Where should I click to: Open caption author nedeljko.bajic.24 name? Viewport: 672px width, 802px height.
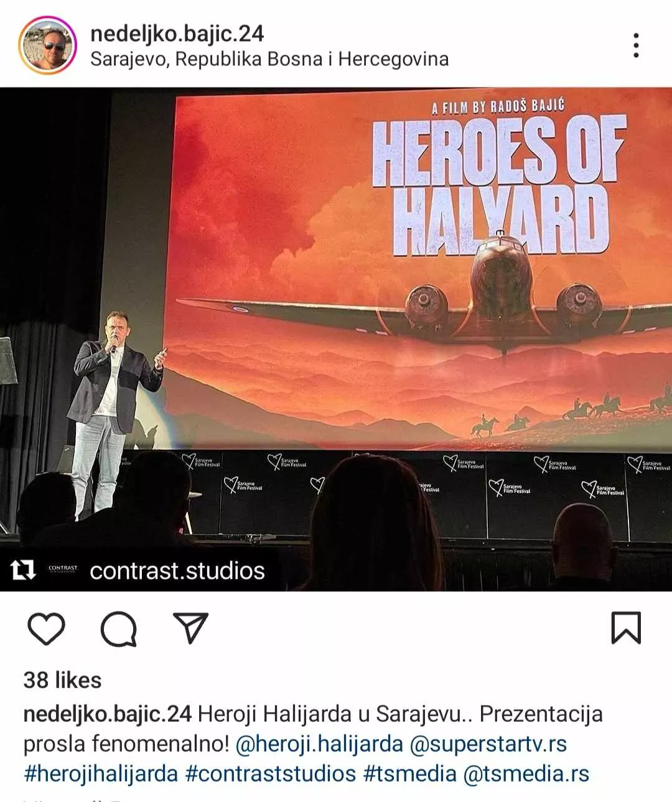pos(107,714)
